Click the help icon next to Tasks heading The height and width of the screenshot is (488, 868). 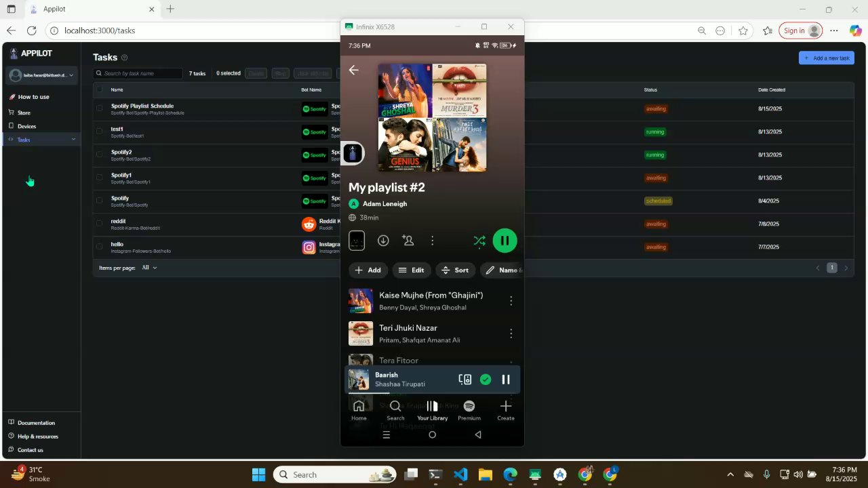(x=124, y=58)
